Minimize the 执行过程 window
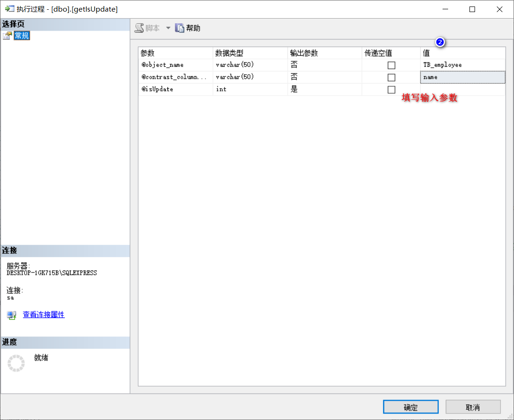Screen dimensions: 514x420 click(445, 9)
